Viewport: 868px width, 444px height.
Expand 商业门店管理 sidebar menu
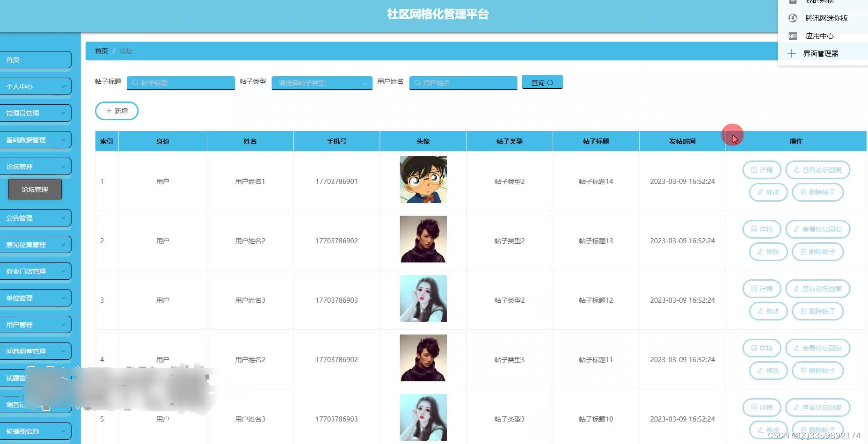[x=36, y=271]
